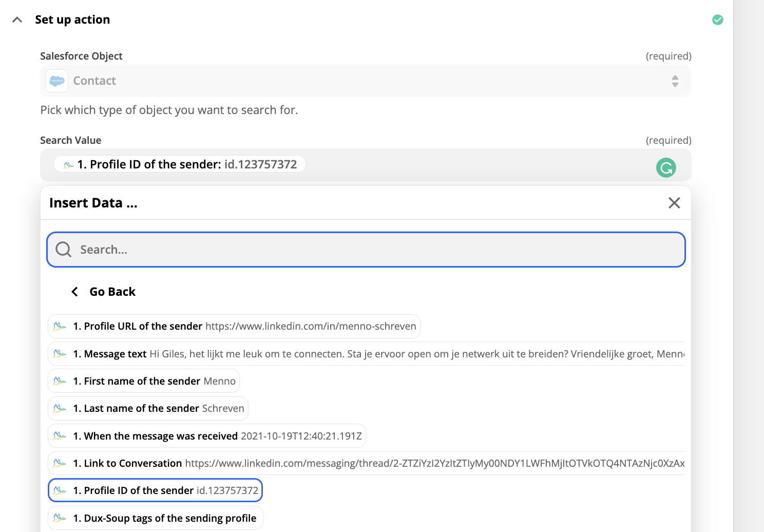
Task: Insert Last name of the sender
Action: point(148,408)
